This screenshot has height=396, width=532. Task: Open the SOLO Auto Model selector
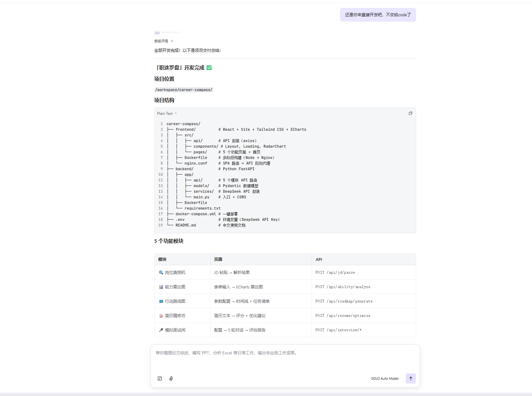[385, 378]
